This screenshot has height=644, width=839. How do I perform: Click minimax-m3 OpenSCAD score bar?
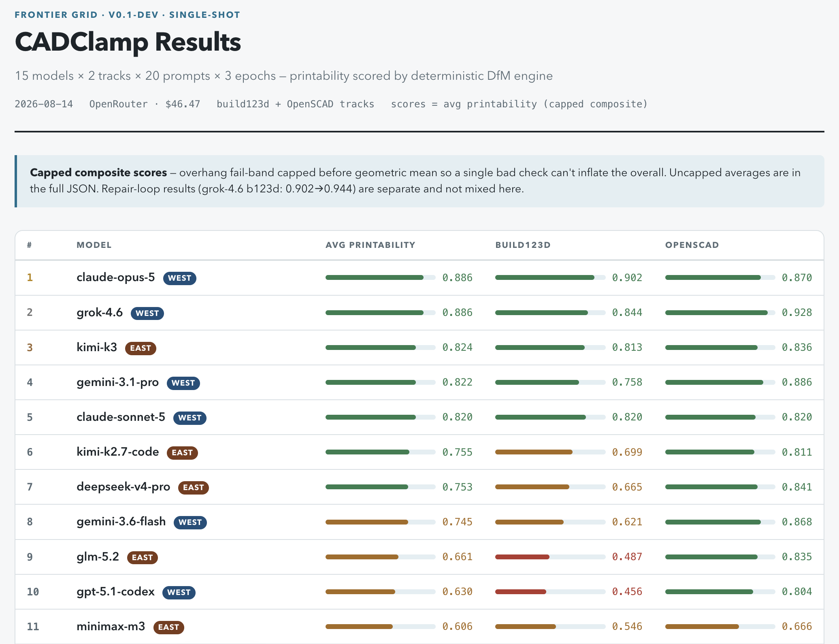720,627
